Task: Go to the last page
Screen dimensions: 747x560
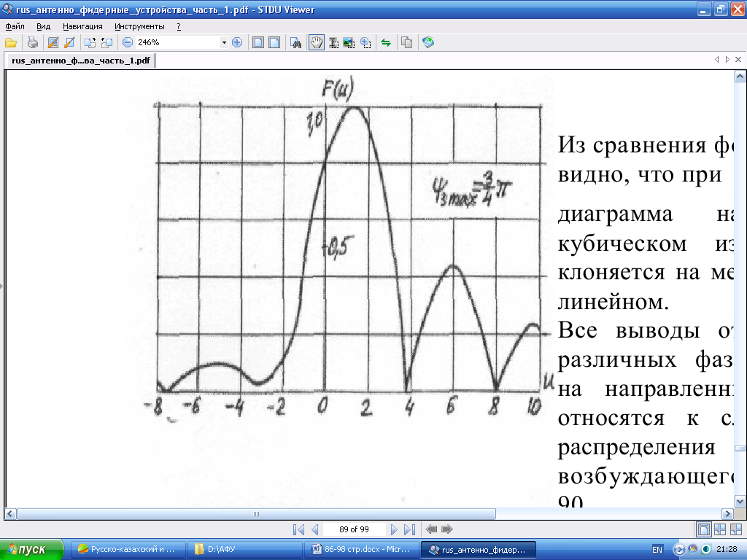Action: pyautogui.click(x=410, y=529)
